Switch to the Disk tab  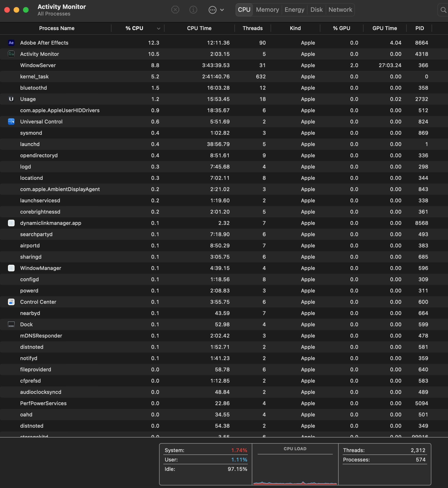[316, 10]
